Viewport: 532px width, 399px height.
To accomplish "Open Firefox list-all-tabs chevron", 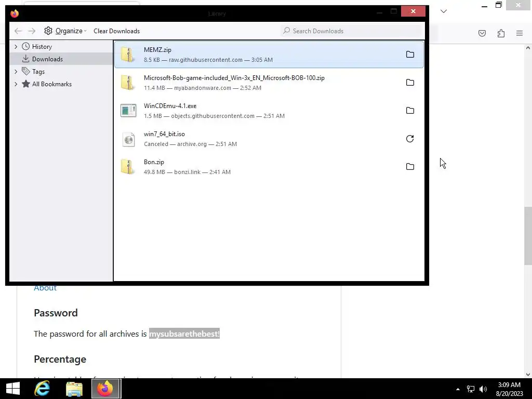I will click(444, 11).
